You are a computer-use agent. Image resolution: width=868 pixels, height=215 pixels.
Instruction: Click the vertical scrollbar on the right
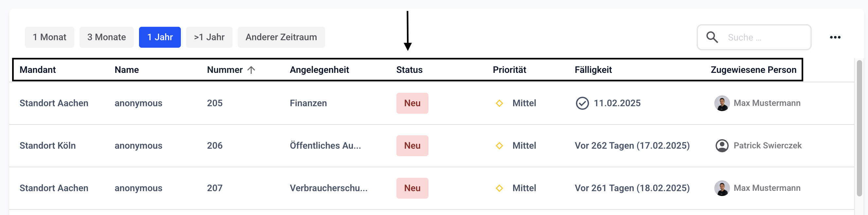[859, 128]
